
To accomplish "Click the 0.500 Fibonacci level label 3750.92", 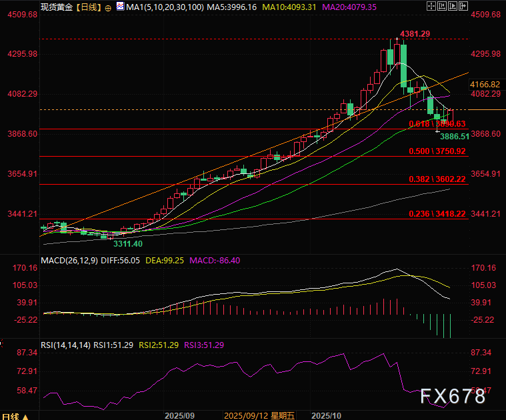I will pyautogui.click(x=437, y=151).
